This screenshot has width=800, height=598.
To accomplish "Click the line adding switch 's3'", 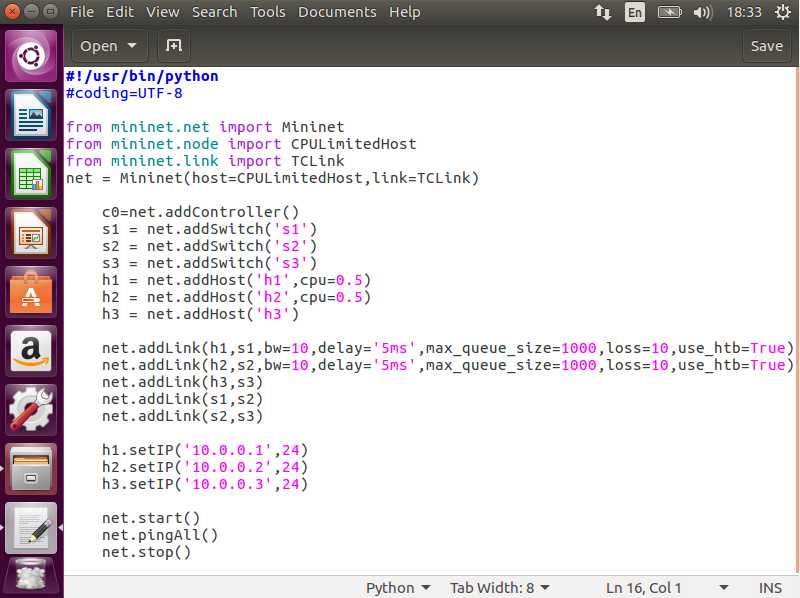I will tap(209, 263).
